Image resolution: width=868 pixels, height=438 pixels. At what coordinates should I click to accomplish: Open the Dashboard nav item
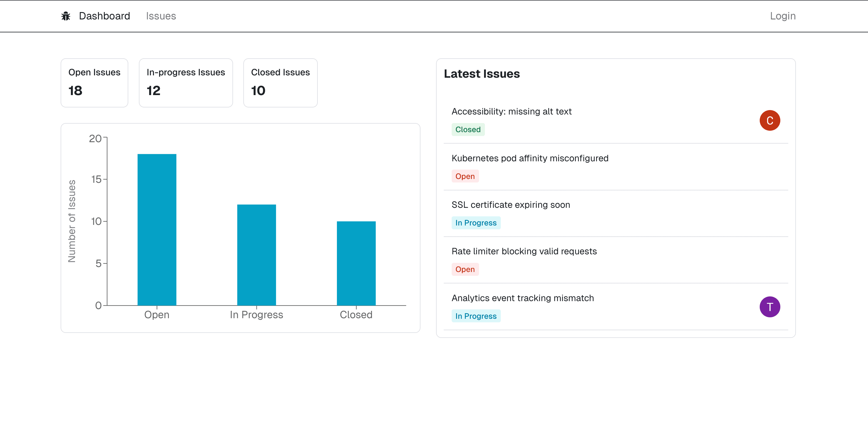pyautogui.click(x=104, y=16)
